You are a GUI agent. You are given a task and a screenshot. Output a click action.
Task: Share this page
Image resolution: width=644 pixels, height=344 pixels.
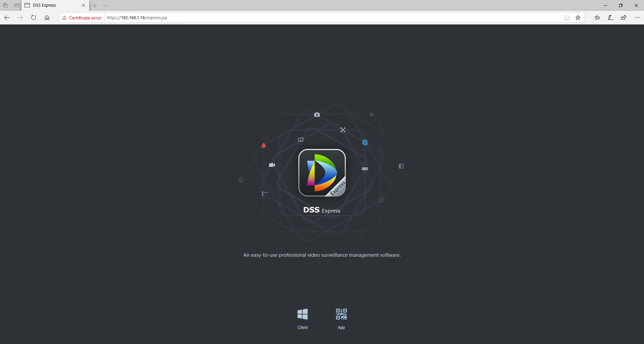(624, 18)
